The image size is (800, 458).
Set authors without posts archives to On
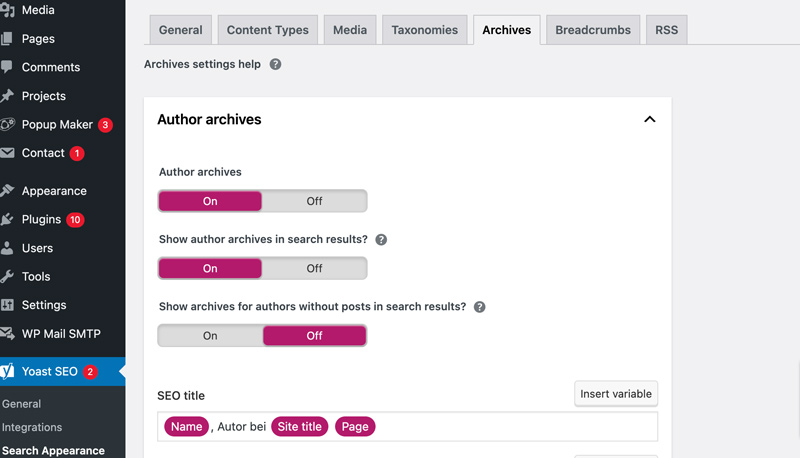210,336
